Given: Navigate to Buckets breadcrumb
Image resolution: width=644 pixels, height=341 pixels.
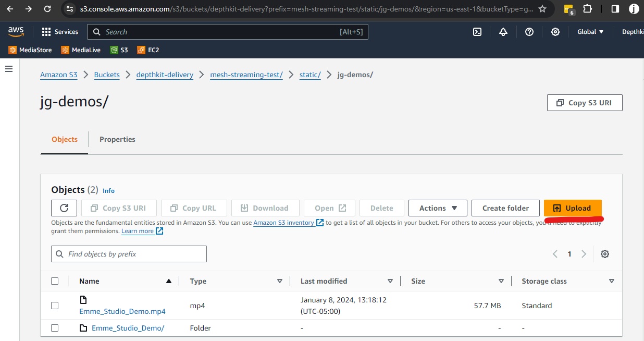Looking at the screenshot, I should [107, 75].
